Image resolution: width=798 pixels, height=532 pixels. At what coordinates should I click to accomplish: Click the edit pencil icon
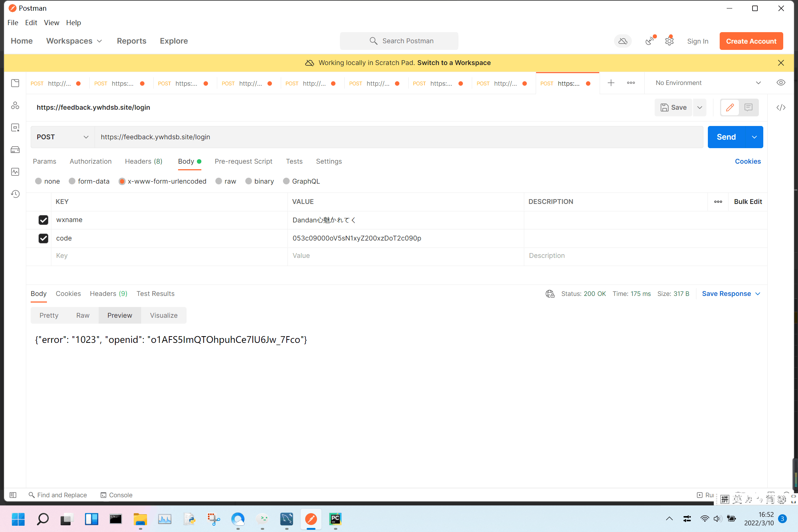(x=730, y=108)
